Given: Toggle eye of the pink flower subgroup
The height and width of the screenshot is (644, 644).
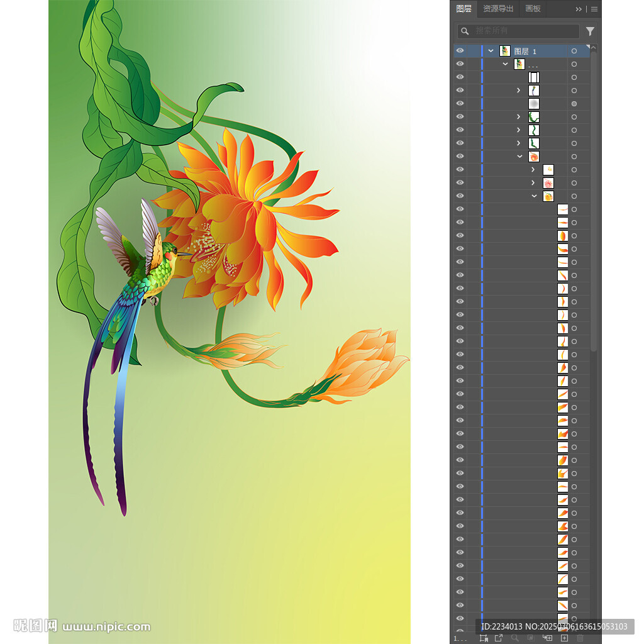Looking at the screenshot, I should point(460,183).
